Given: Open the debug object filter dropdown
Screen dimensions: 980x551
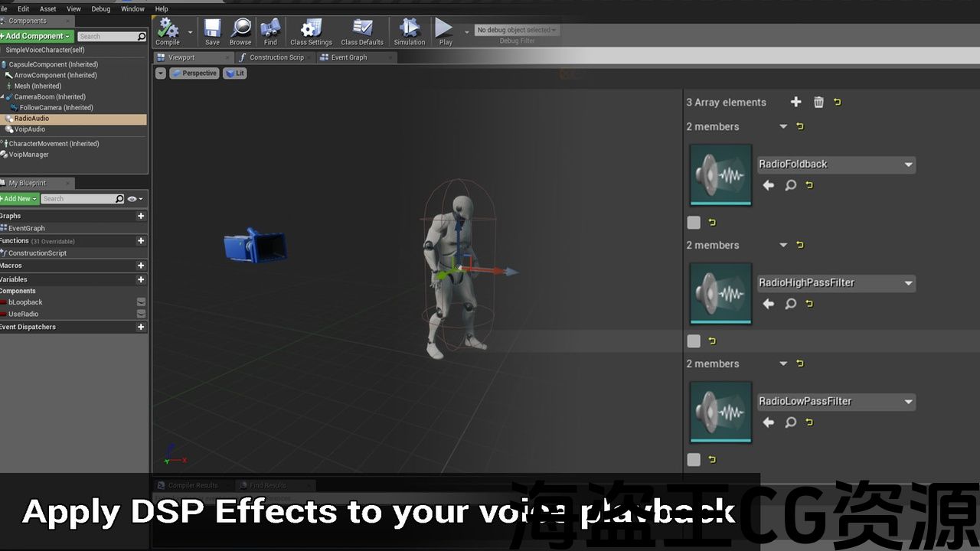Looking at the screenshot, I should click(x=517, y=30).
